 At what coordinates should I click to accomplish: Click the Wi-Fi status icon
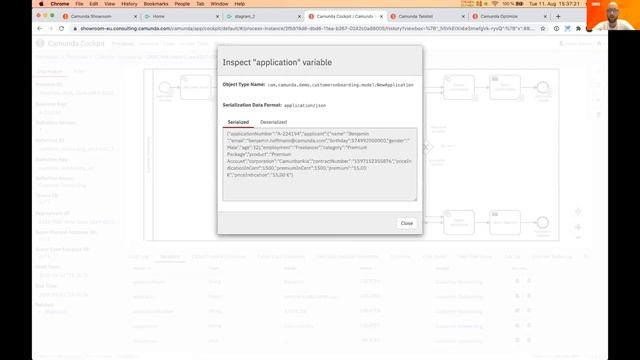[x=495, y=4]
